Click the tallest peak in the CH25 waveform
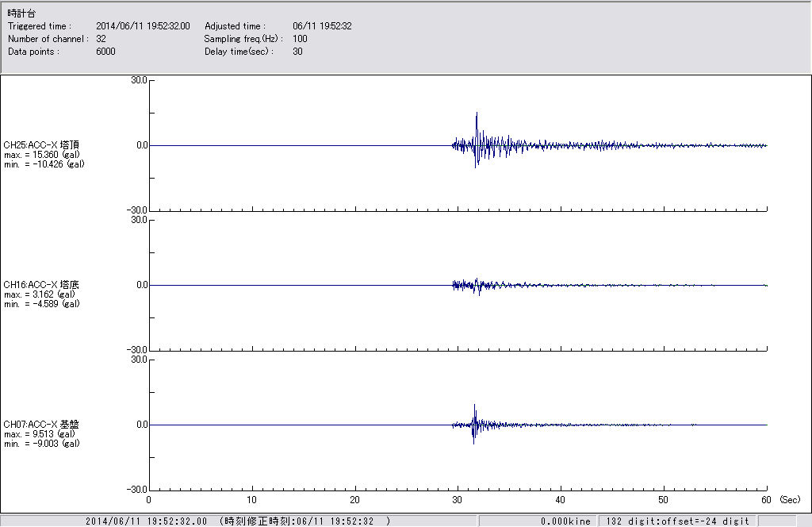The image size is (812, 527). 477,115
